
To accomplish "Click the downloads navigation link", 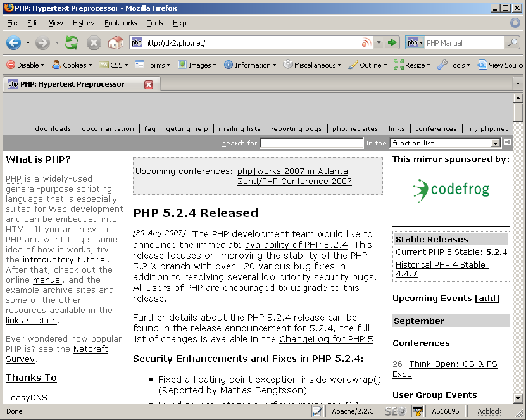I will (53, 128).
